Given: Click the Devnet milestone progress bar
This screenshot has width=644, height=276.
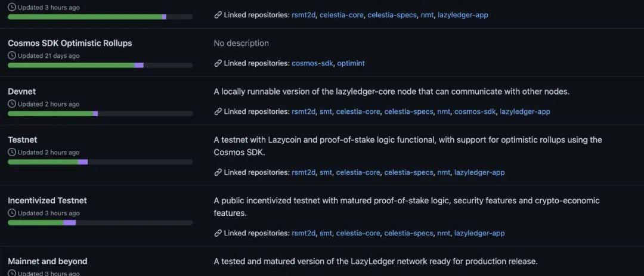Looking at the screenshot, I should point(100,113).
